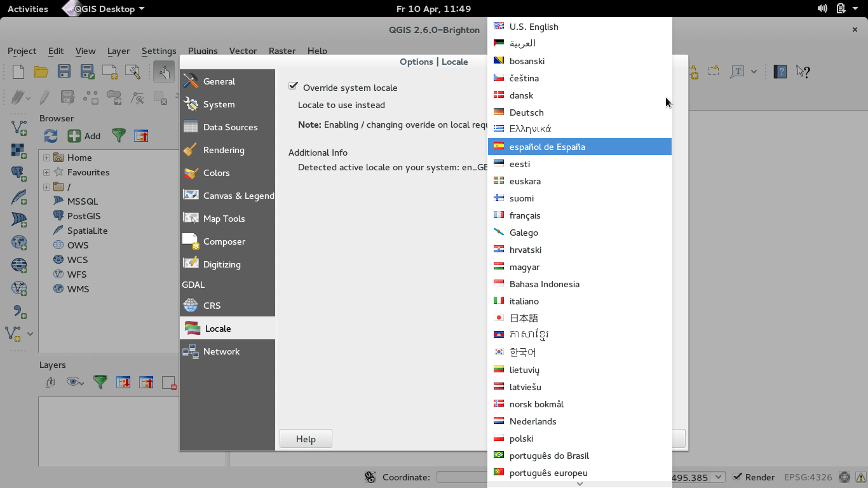Open the Vector menu
The height and width of the screenshot is (488, 868).
tap(243, 51)
